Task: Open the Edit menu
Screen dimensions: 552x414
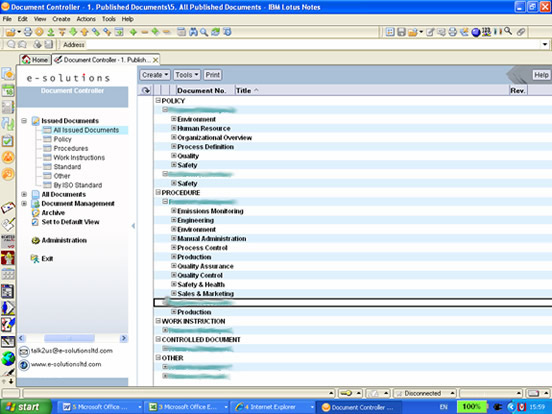Action: 23,19
